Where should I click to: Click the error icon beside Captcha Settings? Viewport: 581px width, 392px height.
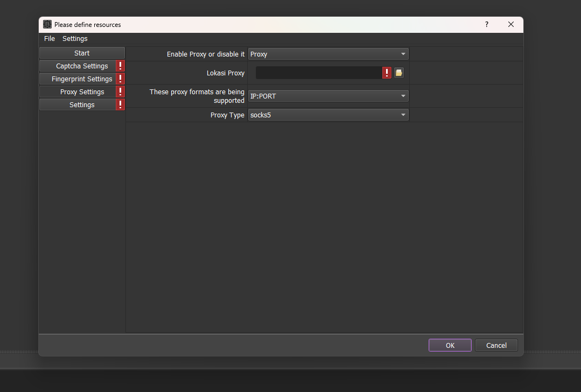pos(120,66)
